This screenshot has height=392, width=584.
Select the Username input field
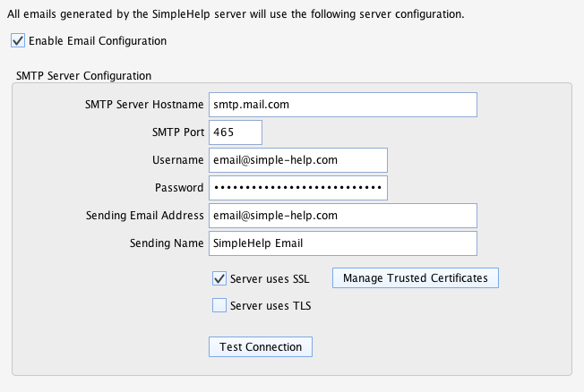click(298, 160)
